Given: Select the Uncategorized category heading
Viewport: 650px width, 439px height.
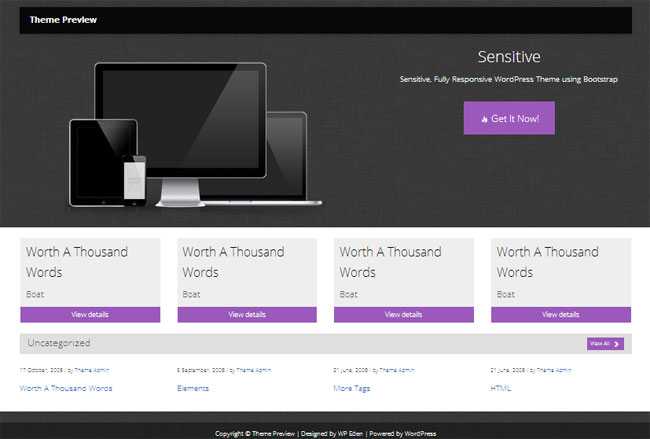Looking at the screenshot, I should click(x=59, y=343).
